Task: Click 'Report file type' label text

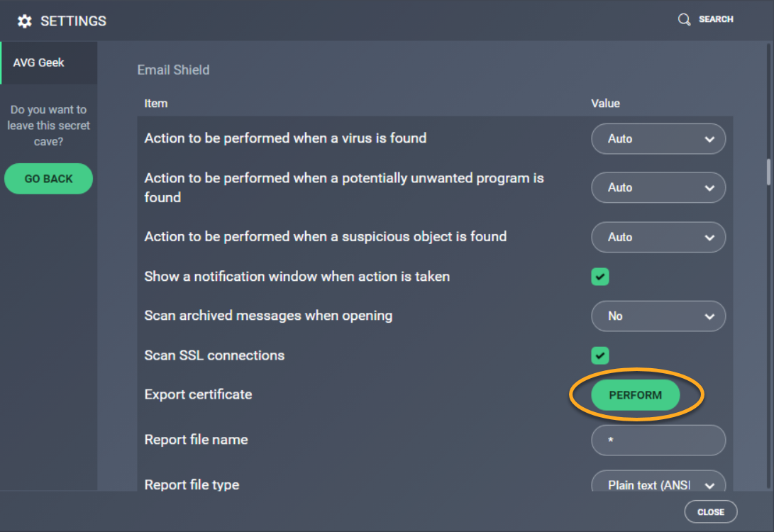Action: coord(192,484)
